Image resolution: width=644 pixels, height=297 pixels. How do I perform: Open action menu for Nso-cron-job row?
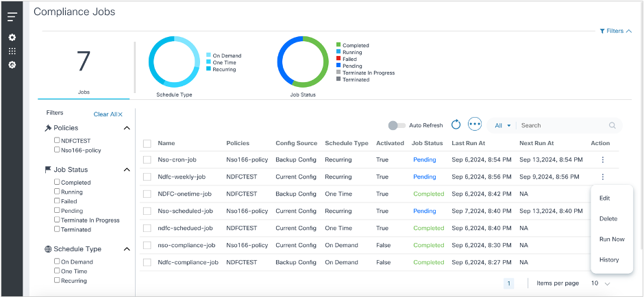603,159
